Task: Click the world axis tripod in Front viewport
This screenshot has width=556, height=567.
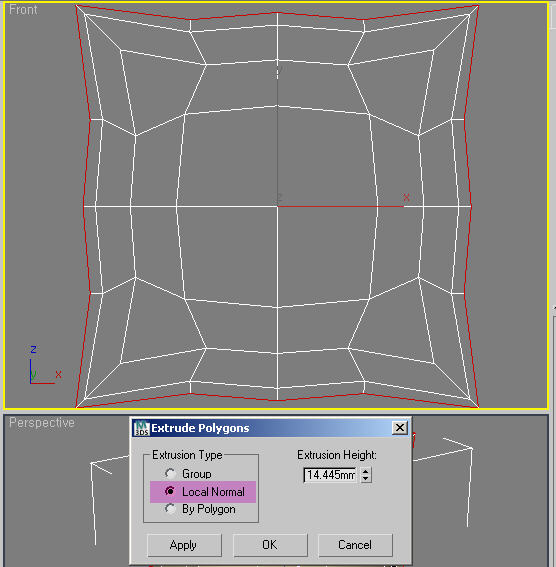Action: pos(43,366)
